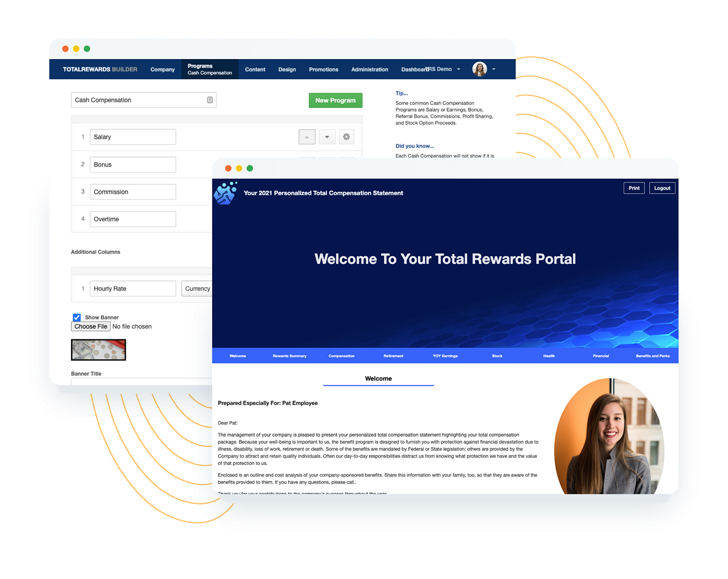728x579 pixels.
Task: Move Salary row up with arrow button
Action: tap(307, 137)
